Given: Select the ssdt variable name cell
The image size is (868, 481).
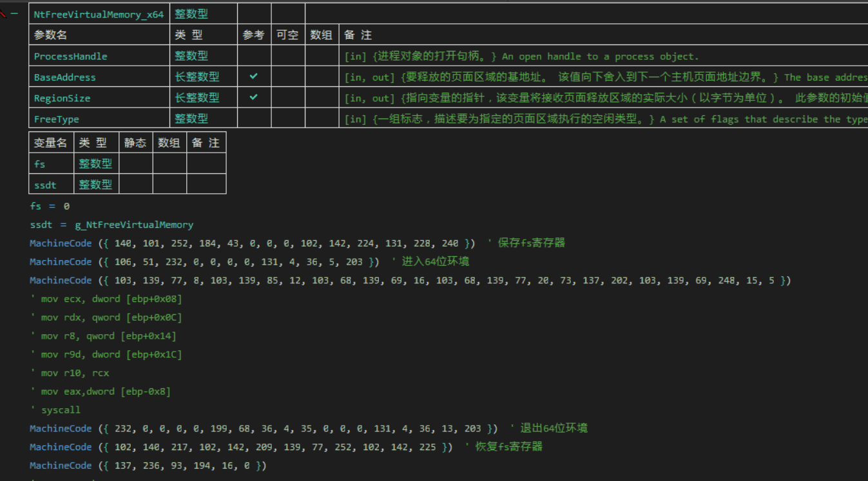Looking at the screenshot, I should pos(51,184).
